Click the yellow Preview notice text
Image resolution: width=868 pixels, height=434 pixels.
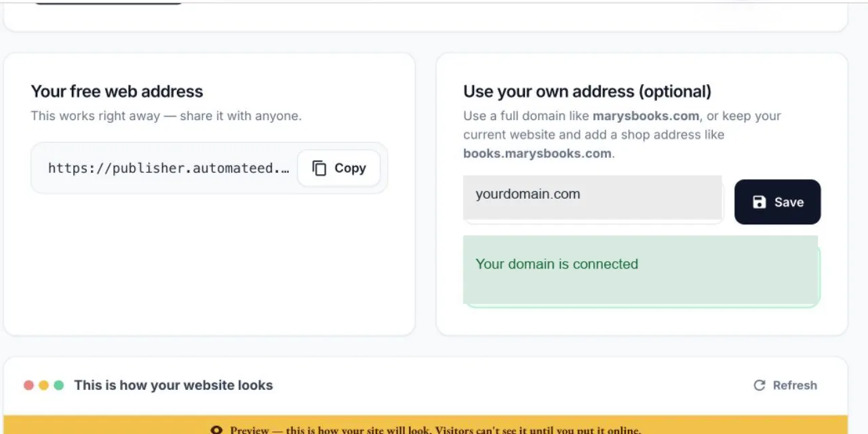[435, 430]
